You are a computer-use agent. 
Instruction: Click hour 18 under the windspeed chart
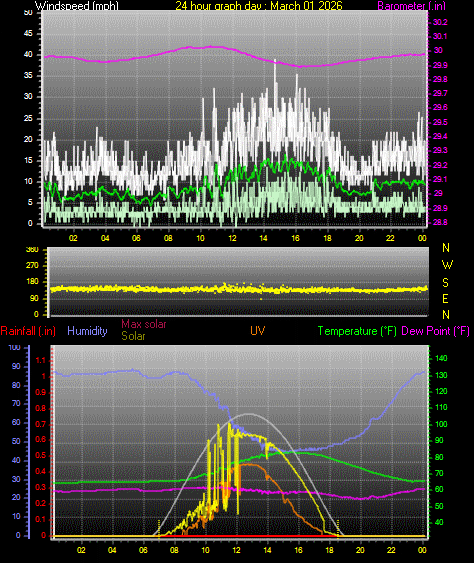327,238
